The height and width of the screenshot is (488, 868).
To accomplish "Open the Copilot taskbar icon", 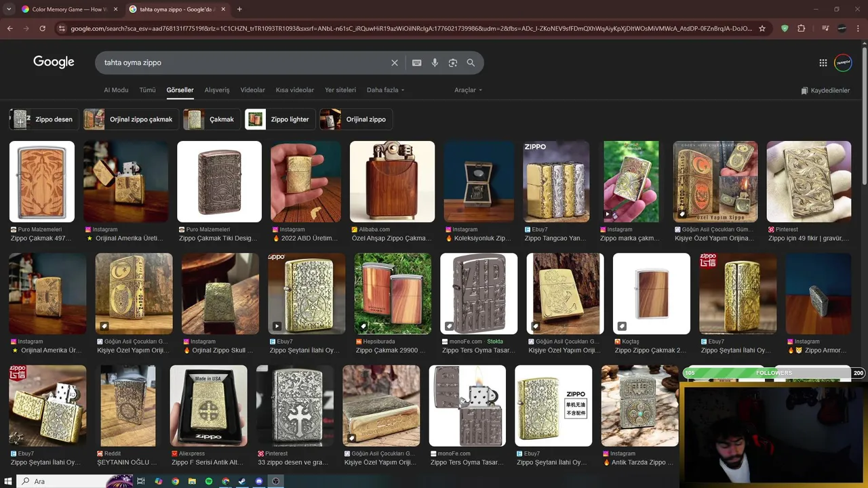I will pyautogui.click(x=158, y=481).
